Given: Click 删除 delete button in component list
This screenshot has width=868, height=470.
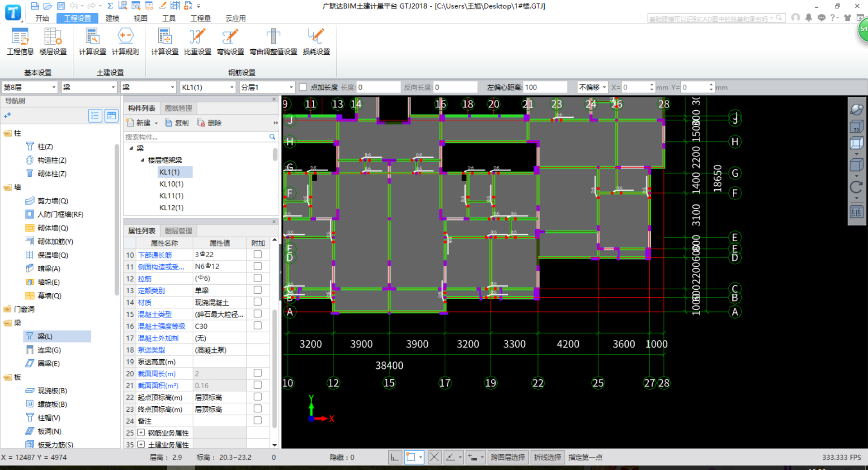Looking at the screenshot, I should [209, 123].
